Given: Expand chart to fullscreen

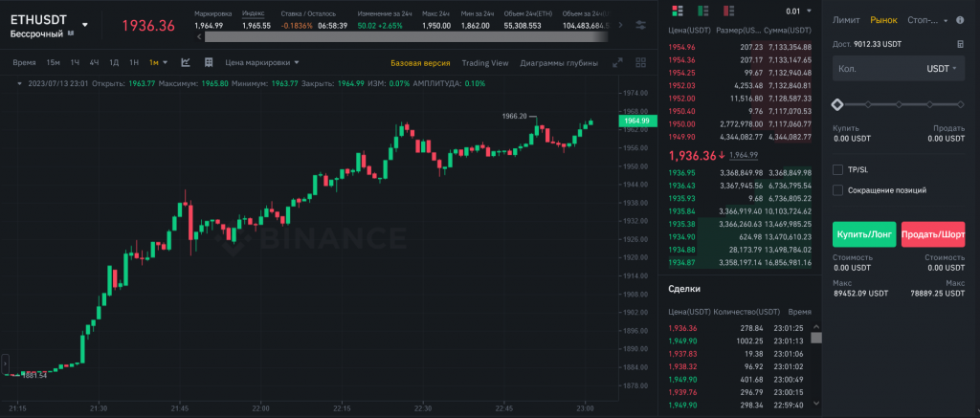Looking at the screenshot, I should coord(619,63).
